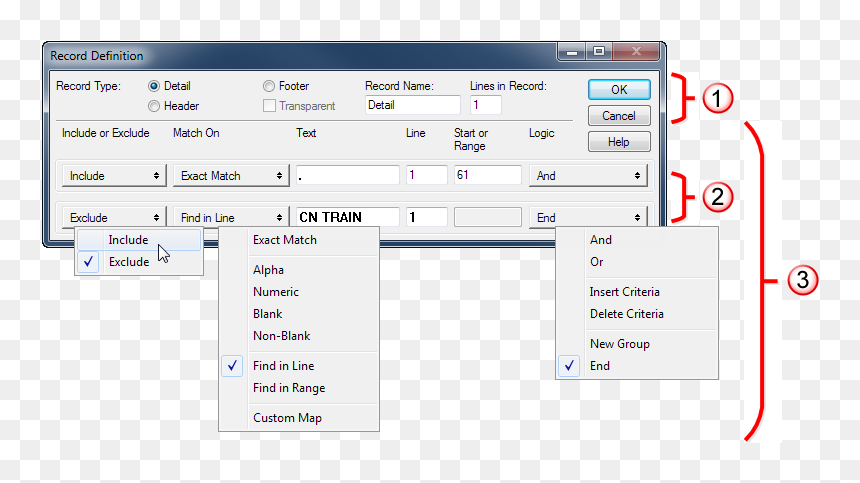Choose Insert Criteria in Logic menu
Screen dimensions: 860x483
(x=637, y=292)
